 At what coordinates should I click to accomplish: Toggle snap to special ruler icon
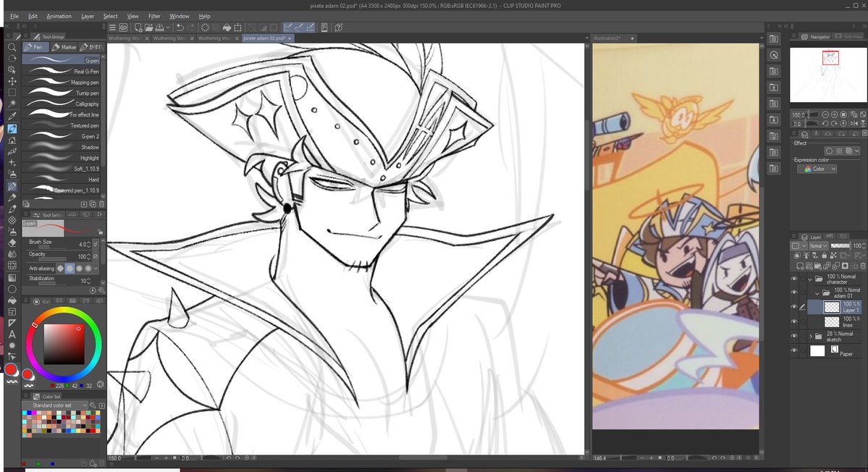pyautogui.click(x=299, y=27)
